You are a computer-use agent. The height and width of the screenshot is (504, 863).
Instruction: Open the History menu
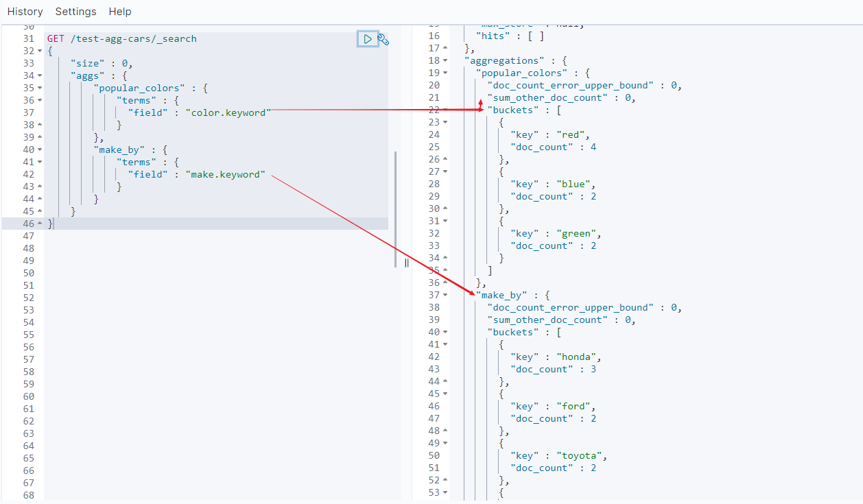pyautogui.click(x=25, y=12)
